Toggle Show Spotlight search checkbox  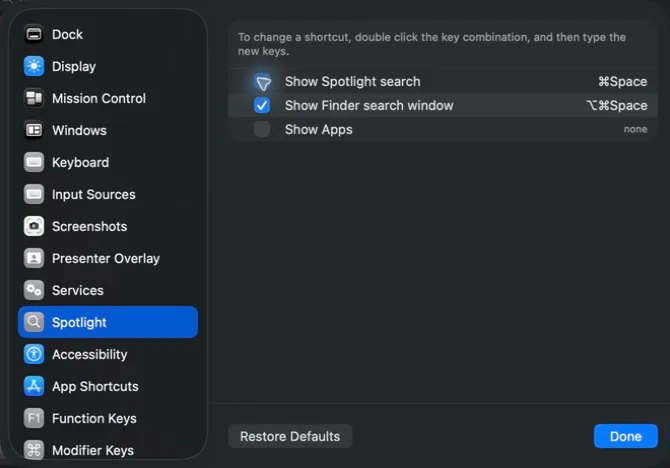(x=262, y=82)
